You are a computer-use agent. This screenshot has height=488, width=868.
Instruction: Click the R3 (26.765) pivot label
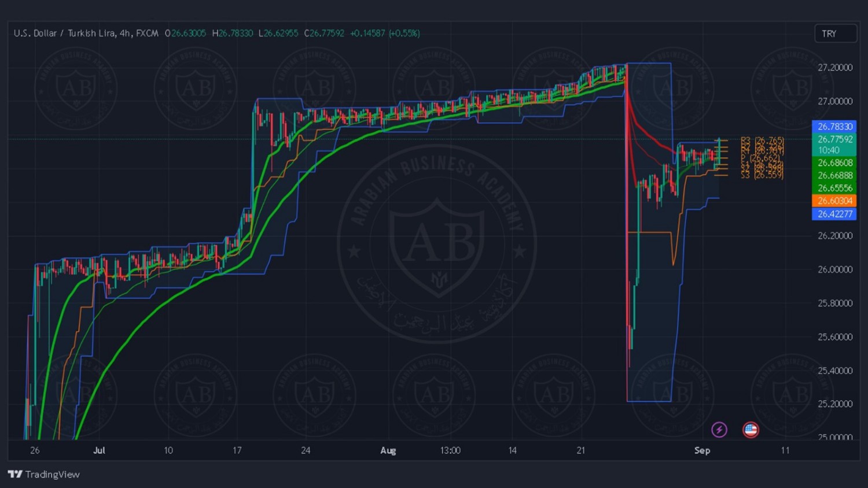[x=762, y=141]
